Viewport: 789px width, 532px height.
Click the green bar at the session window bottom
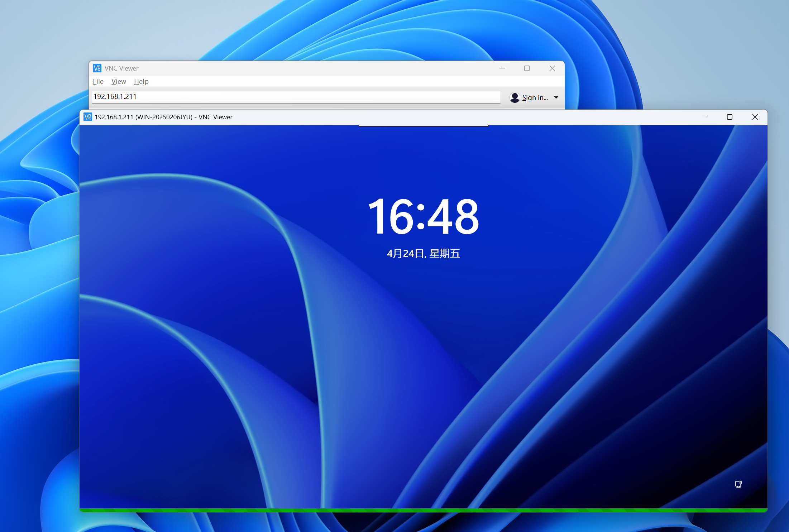pos(423,510)
